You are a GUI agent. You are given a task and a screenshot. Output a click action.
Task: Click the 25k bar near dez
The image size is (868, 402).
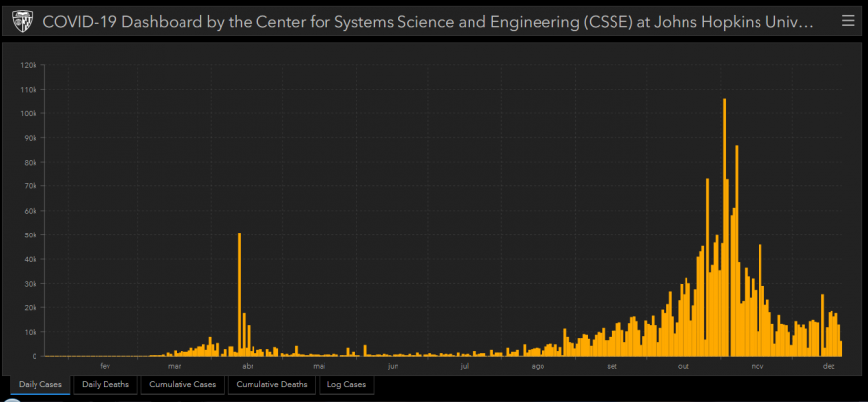pyautogui.click(x=822, y=325)
